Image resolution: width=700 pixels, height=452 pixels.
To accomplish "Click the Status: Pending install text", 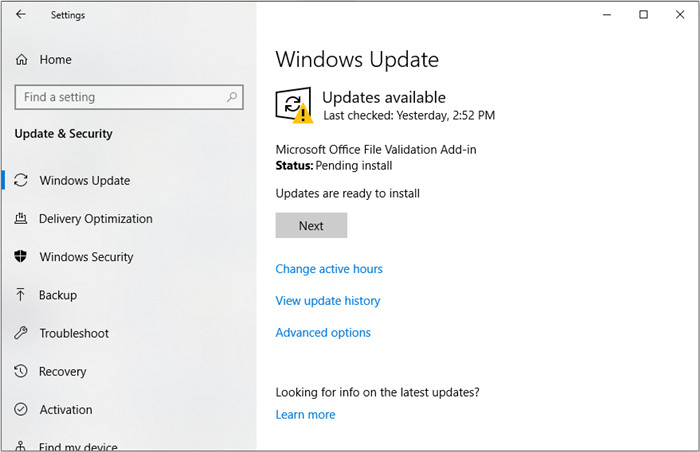I will click(334, 165).
